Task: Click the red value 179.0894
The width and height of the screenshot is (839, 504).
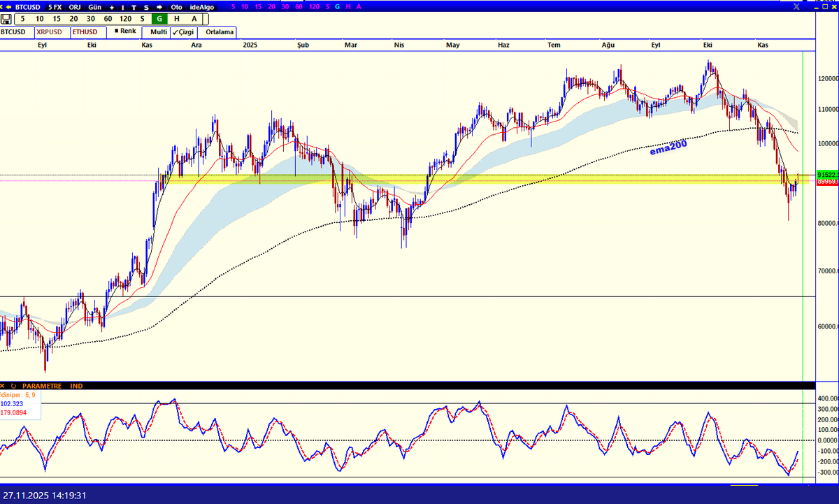Action: pyautogui.click(x=13, y=412)
